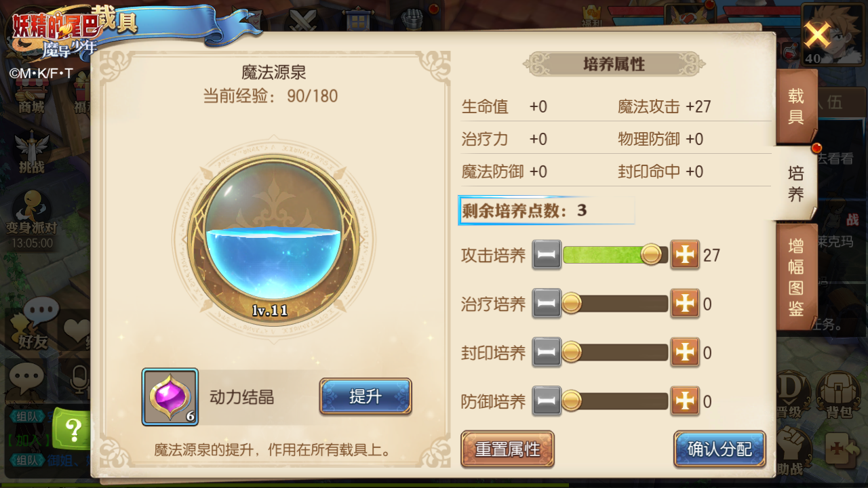The height and width of the screenshot is (488, 868).
Task: Select the purple 动力结晶 crystal icon
Action: [170, 397]
